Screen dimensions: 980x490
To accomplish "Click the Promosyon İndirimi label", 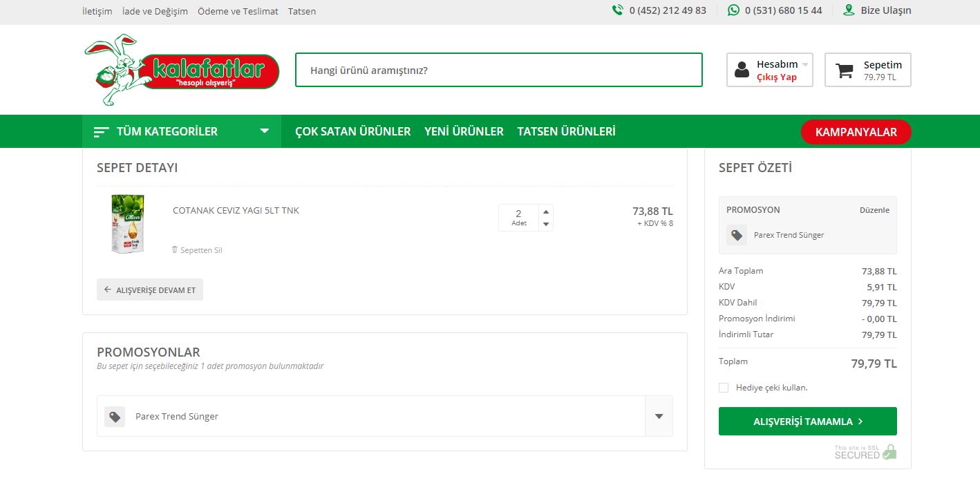I will pyautogui.click(x=757, y=319).
